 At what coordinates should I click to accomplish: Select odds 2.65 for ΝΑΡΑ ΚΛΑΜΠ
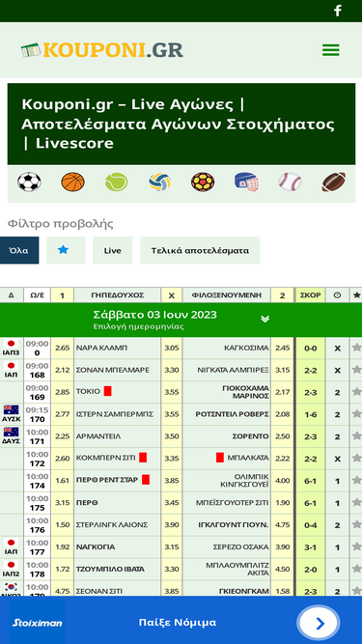(63, 348)
